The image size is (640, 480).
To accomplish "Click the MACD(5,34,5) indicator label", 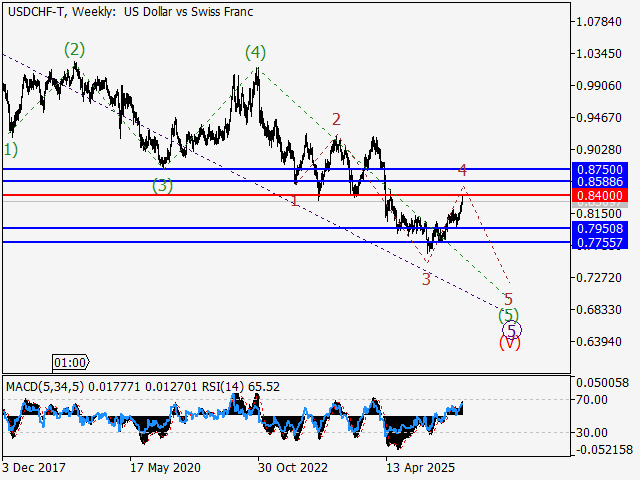I will coord(45,387).
